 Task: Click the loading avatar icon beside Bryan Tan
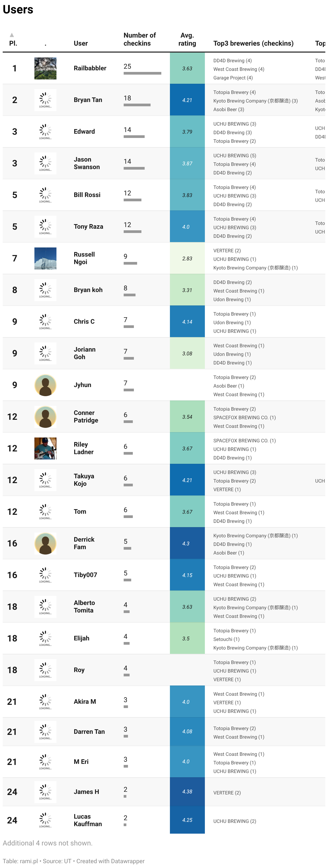45,100
